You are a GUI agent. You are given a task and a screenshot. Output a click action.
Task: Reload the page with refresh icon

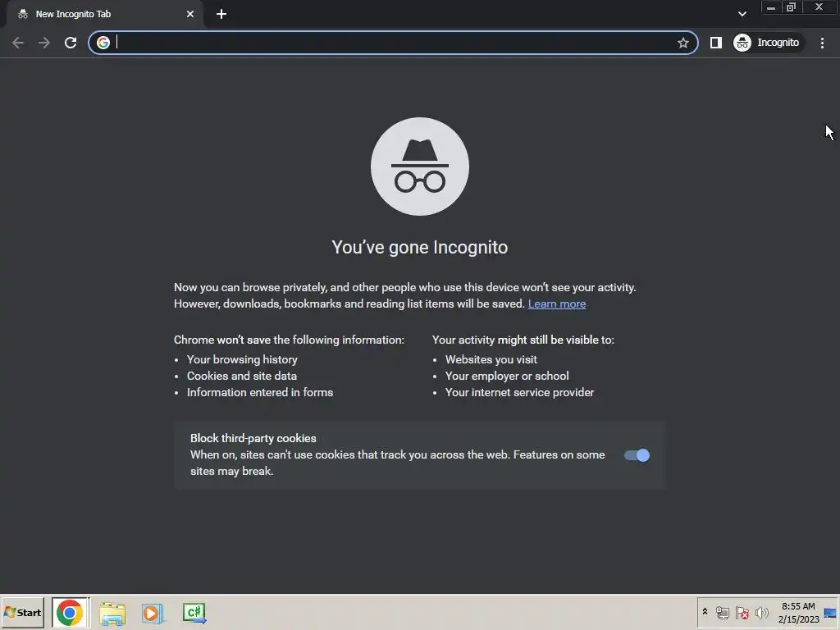tap(71, 43)
